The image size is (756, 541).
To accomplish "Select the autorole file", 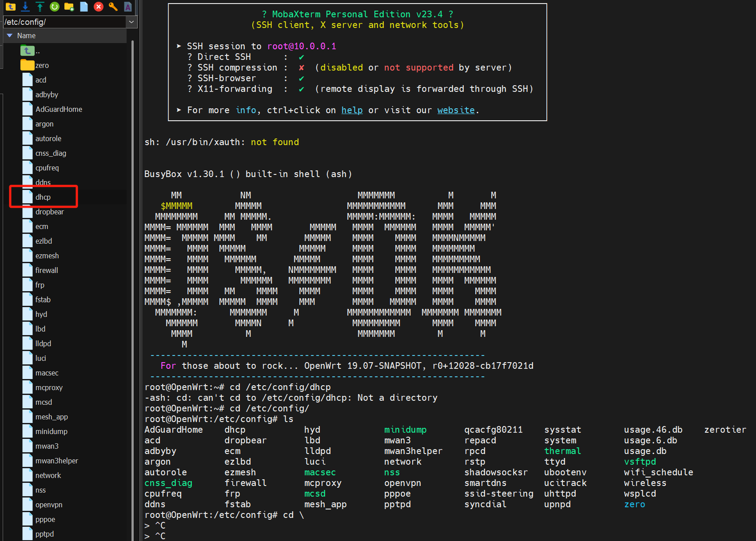I will 42,138.
